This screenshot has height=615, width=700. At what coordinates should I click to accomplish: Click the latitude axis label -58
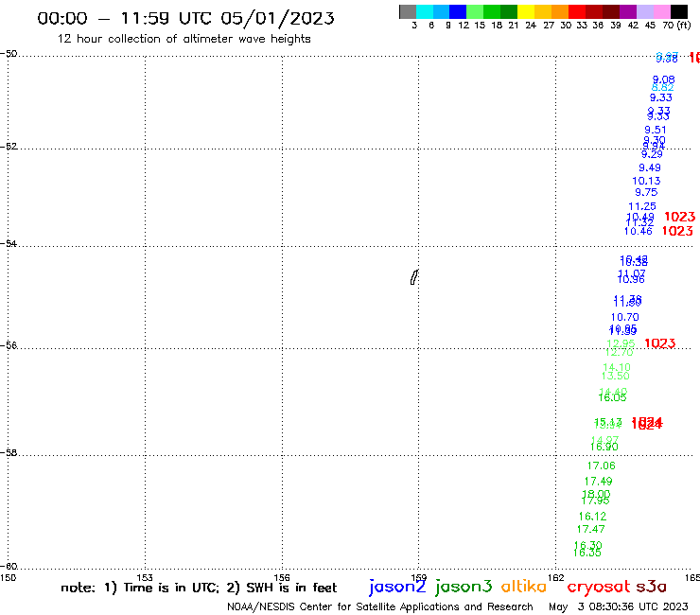(x=9, y=453)
